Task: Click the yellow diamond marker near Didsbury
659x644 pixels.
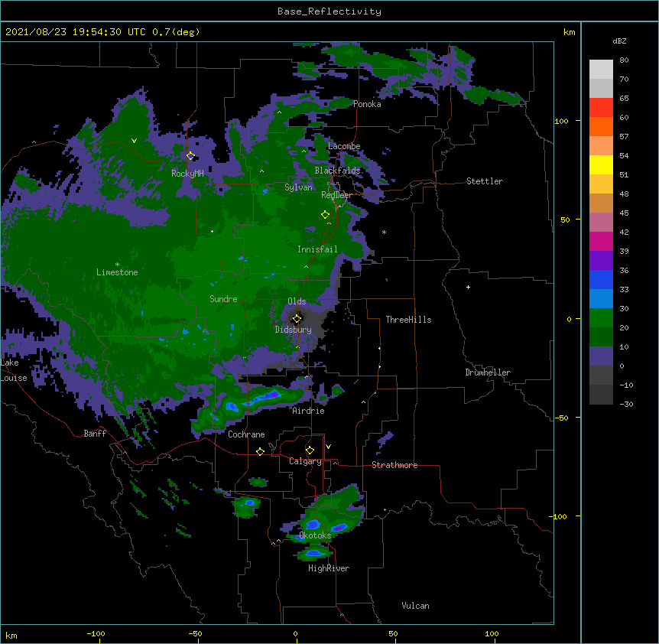Action: [x=297, y=319]
